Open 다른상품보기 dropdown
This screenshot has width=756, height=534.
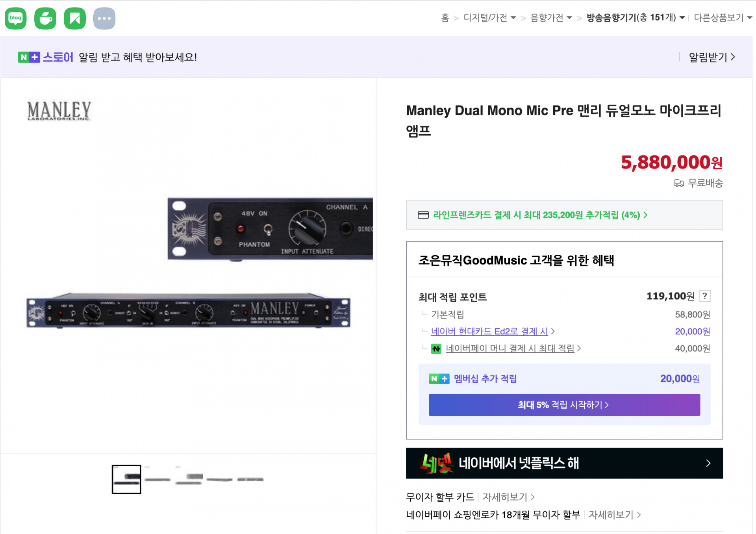click(x=723, y=18)
